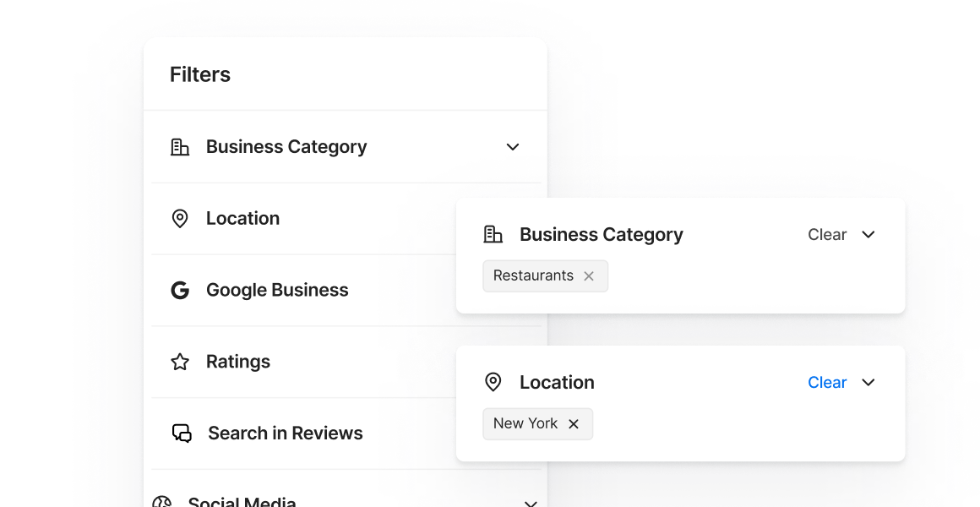Click the New York tag chip

click(x=537, y=424)
